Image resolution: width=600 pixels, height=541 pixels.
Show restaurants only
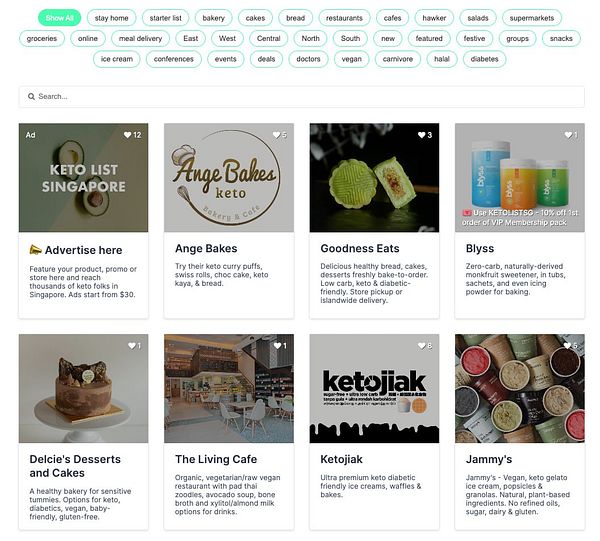[344, 18]
